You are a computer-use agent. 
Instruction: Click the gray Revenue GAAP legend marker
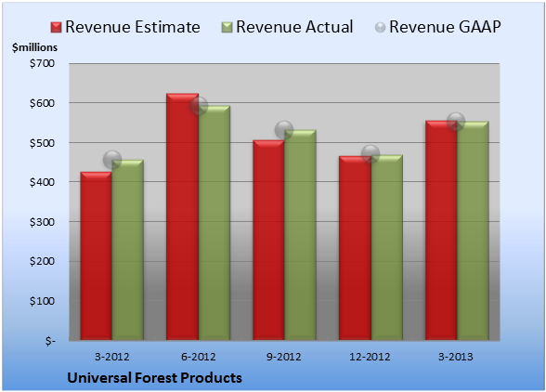[380, 27]
